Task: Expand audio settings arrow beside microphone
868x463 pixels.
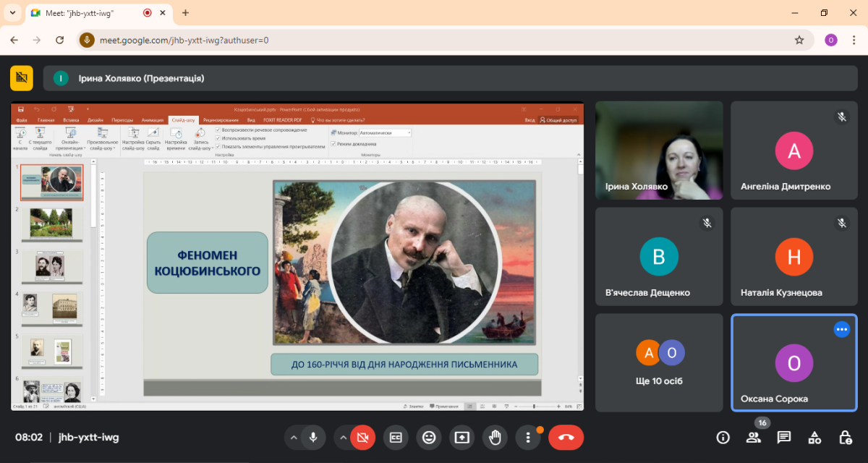Action: tap(293, 437)
